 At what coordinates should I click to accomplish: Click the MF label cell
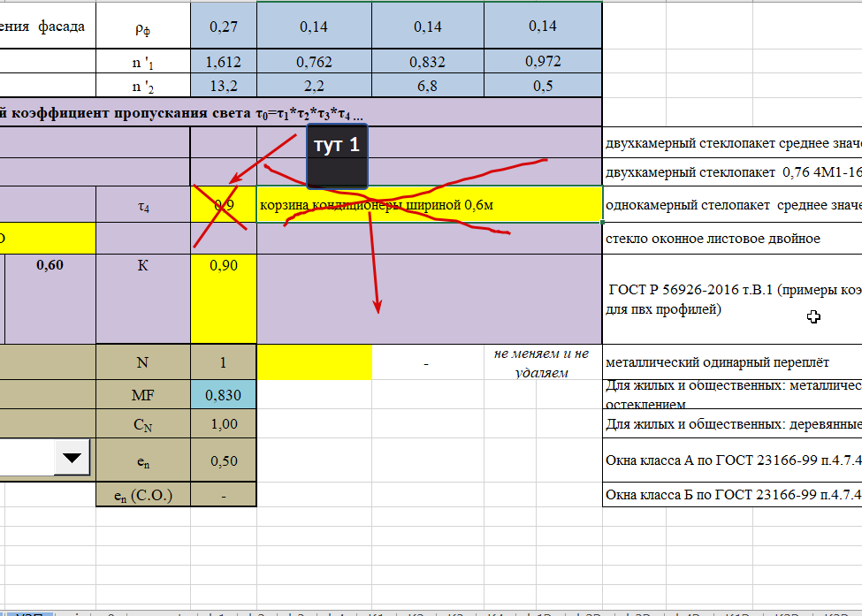[x=143, y=394]
